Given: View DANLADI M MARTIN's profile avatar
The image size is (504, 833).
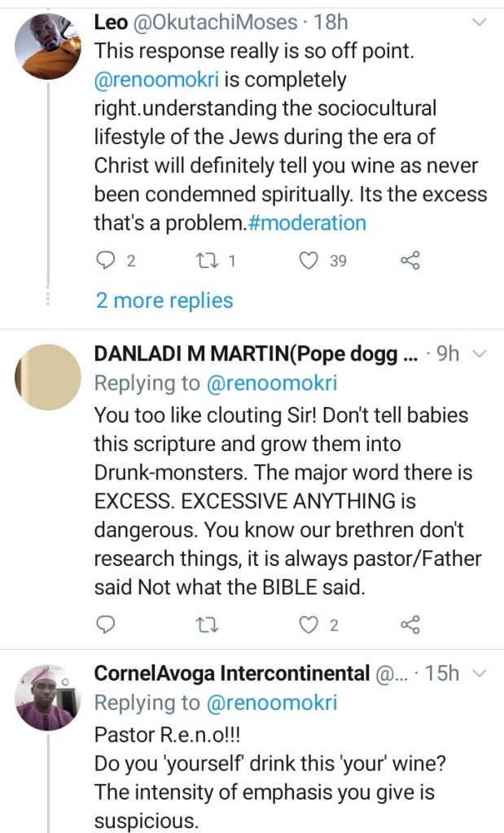Looking at the screenshot, I should 49,376.
